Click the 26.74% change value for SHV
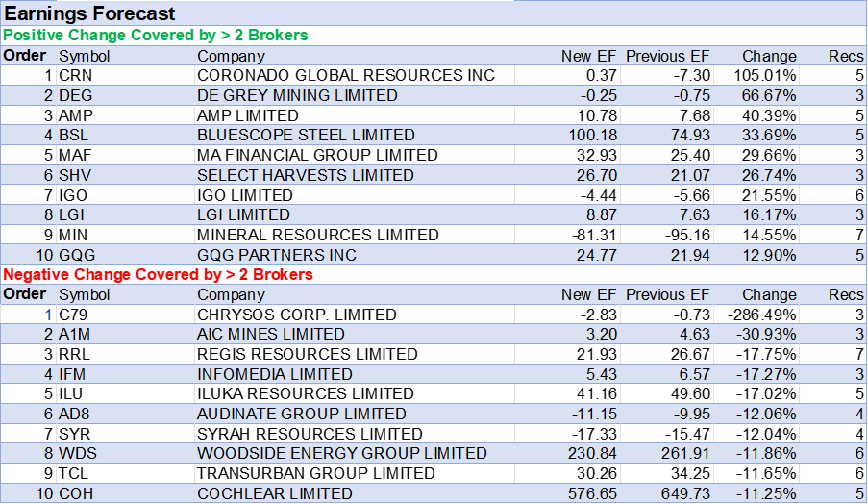The height and width of the screenshot is (504, 868). (768, 175)
